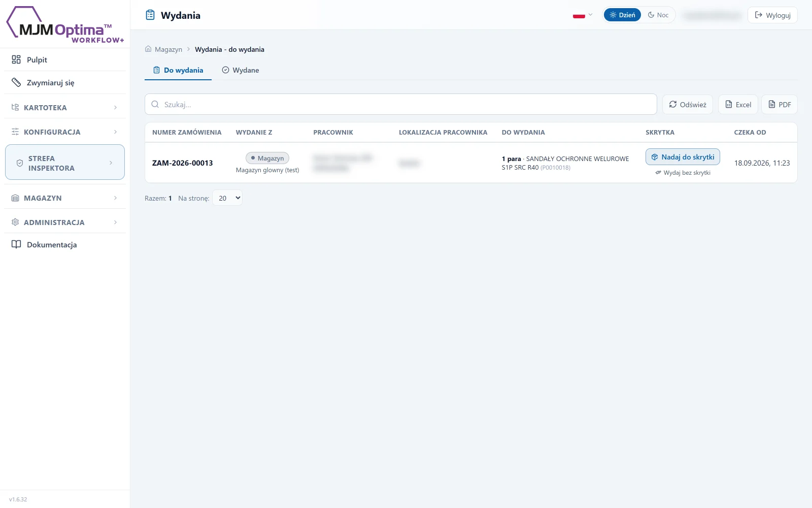Select the Do wydania tab
812x508 pixels.
(178, 70)
